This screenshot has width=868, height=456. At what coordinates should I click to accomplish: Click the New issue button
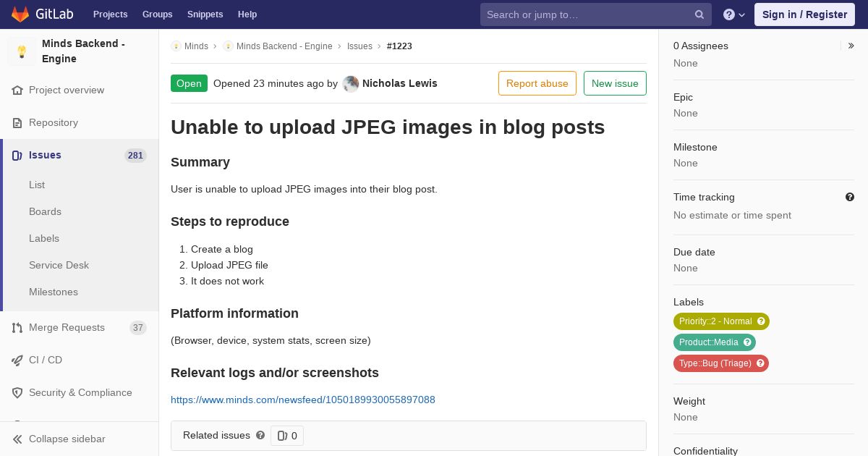(x=615, y=83)
